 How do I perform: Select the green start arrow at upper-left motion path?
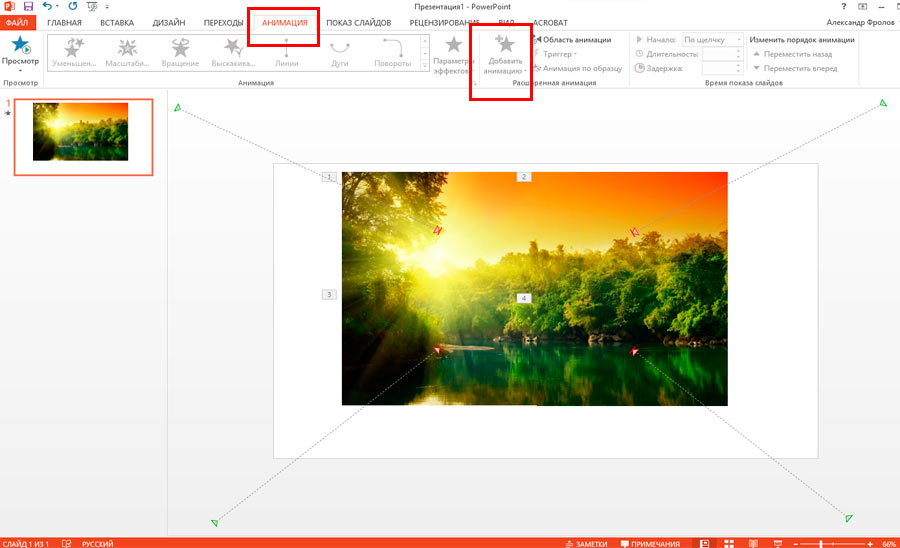click(x=177, y=107)
